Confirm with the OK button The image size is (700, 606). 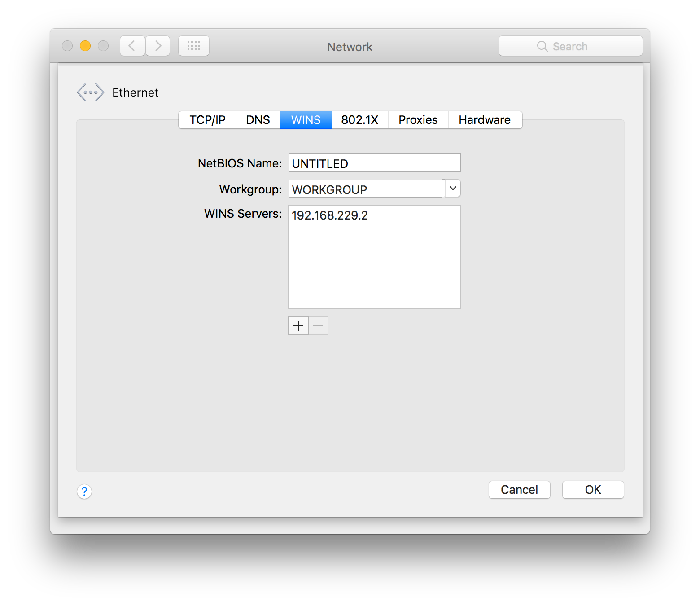[x=593, y=490]
